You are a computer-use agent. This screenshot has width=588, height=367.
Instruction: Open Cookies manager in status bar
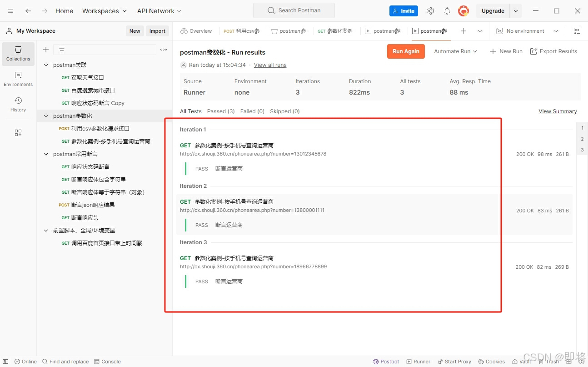(492, 362)
